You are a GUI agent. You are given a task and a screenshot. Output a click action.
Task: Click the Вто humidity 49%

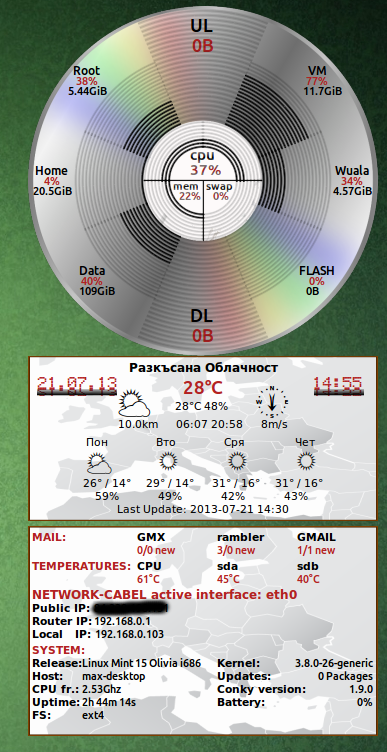point(170,496)
